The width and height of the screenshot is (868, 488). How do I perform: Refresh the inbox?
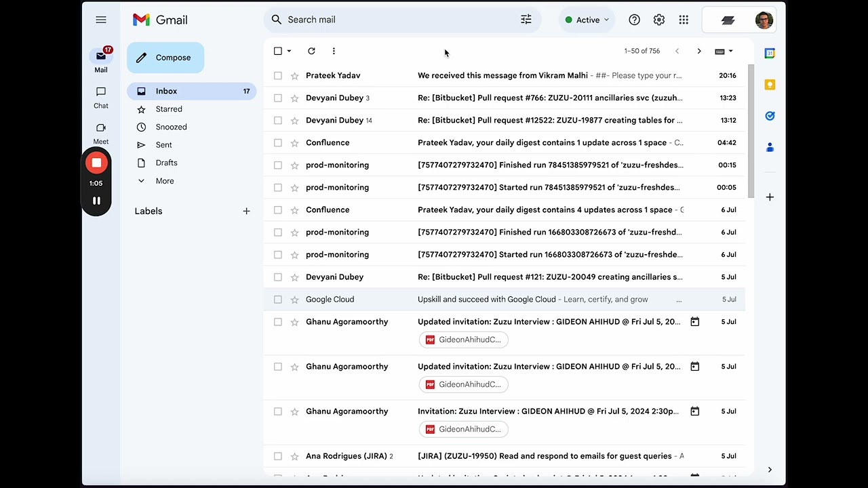coord(311,51)
